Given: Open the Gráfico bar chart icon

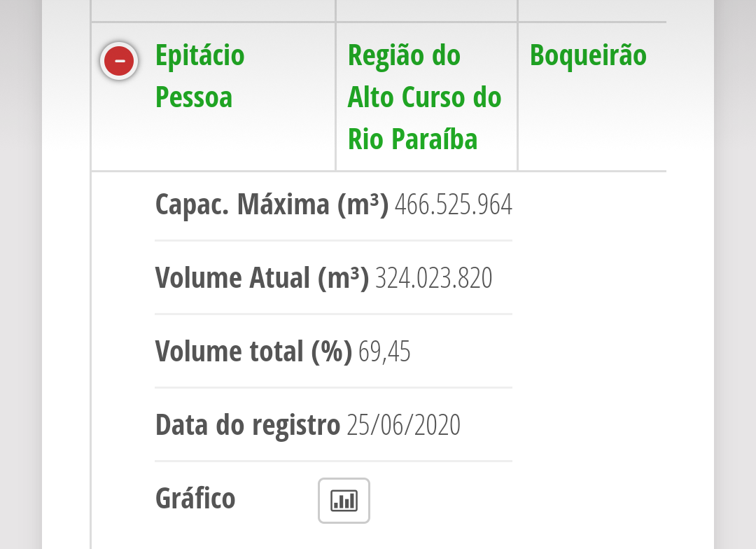Looking at the screenshot, I should pyautogui.click(x=344, y=500).
